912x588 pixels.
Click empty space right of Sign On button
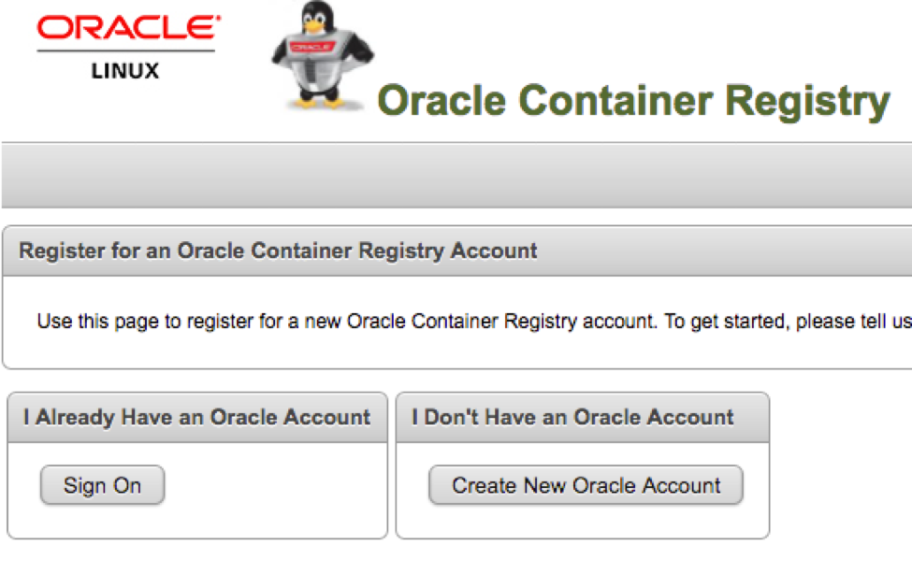pyautogui.click(x=273, y=485)
